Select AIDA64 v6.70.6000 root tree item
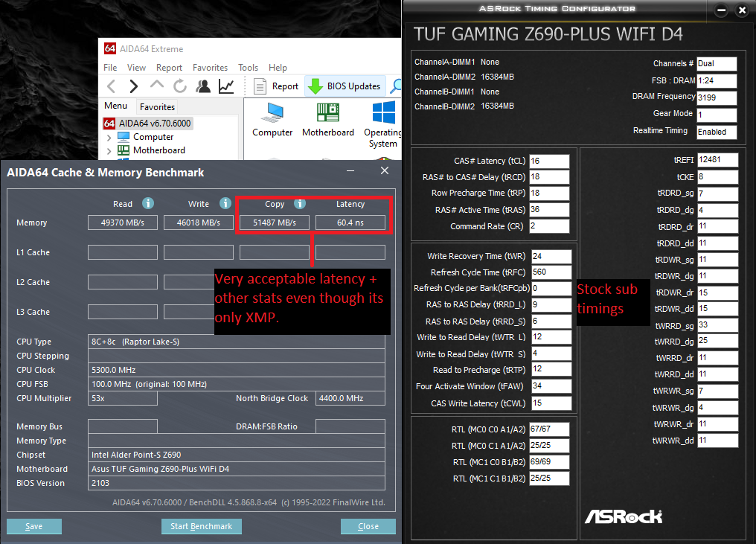This screenshot has height=544, width=756. pyautogui.click(x=154, y=124)
